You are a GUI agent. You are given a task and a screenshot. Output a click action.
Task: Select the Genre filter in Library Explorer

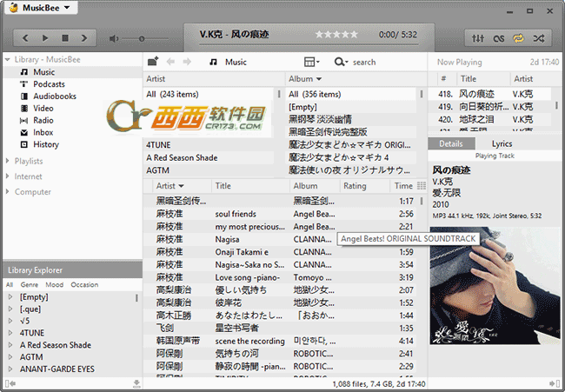(x=29, y=284)
